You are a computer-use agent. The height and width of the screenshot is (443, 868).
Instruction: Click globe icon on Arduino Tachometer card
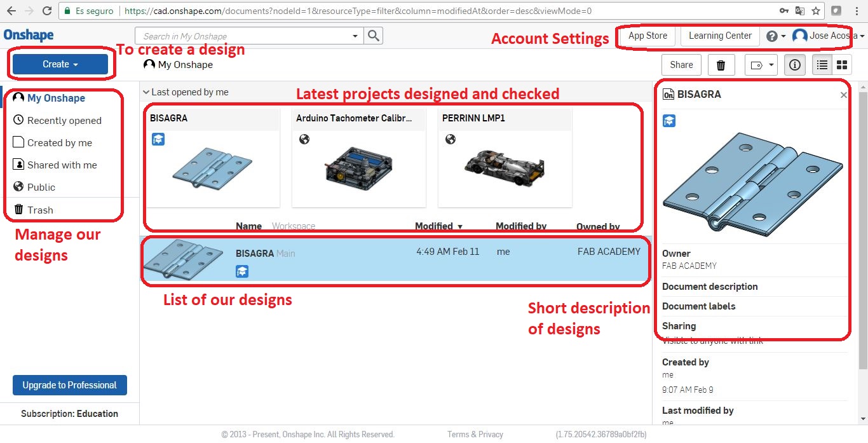coord(304,139)
